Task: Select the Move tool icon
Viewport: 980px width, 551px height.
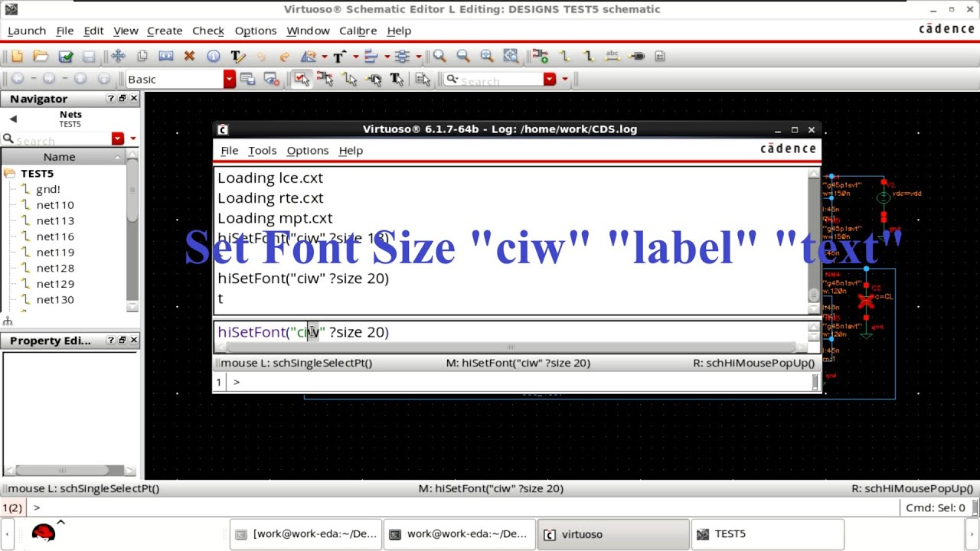Action: click(118, 56)
